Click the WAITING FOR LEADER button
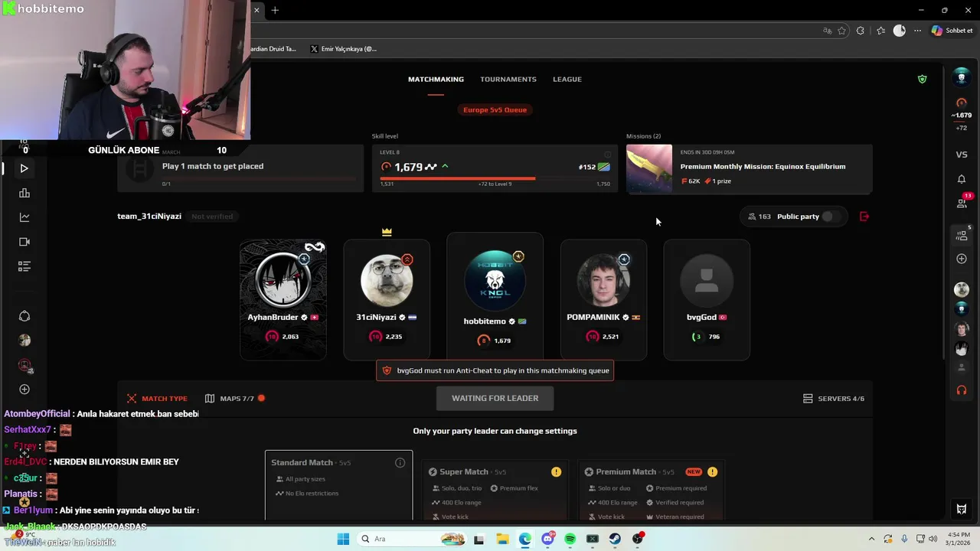This screenshot has width=980, height=551. coord(495,398)
